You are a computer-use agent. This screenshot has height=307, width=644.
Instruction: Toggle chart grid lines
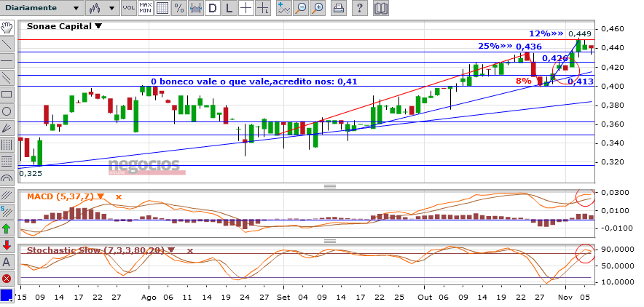point(162,9)
